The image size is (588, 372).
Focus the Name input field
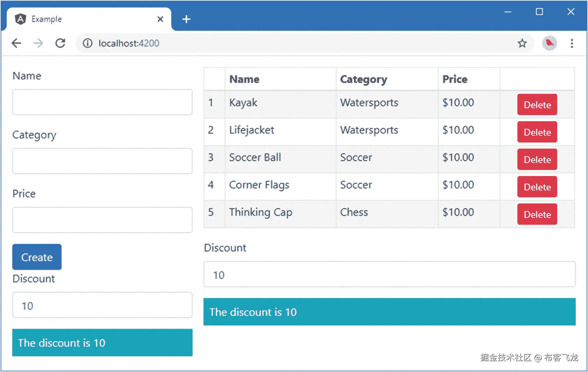pos(102,102)
